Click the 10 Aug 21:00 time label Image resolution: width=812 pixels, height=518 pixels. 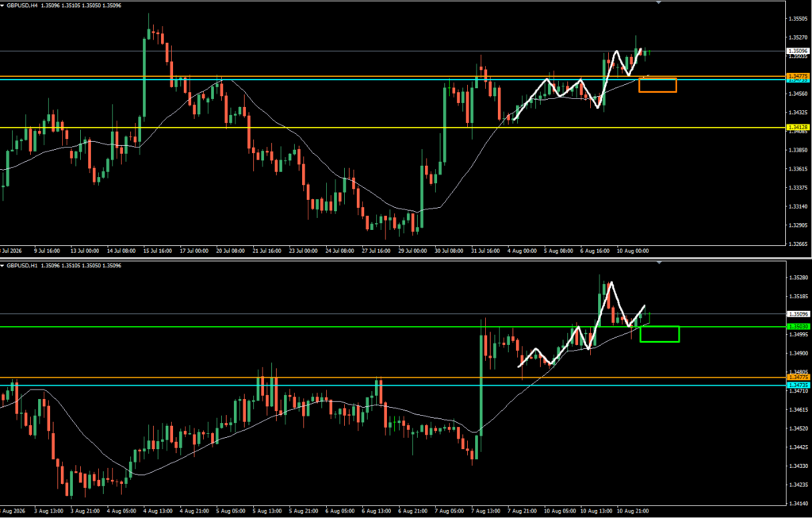pos(633,511)
